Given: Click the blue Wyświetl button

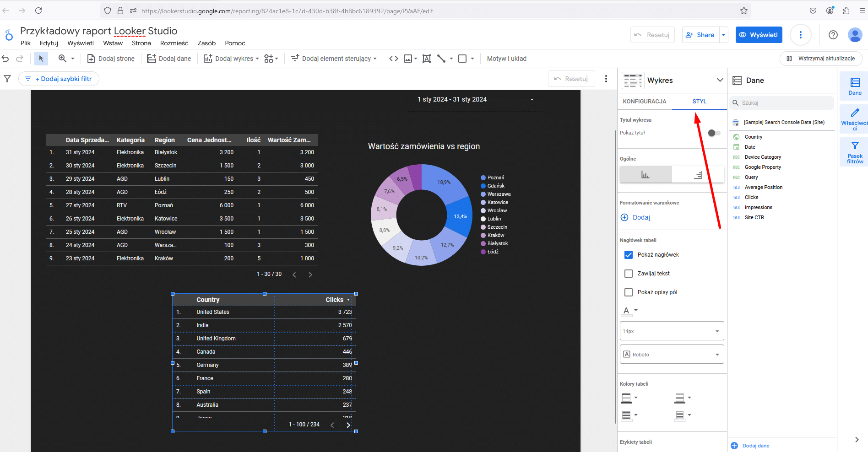Looking at the screenshot, I should click(759, 35).
